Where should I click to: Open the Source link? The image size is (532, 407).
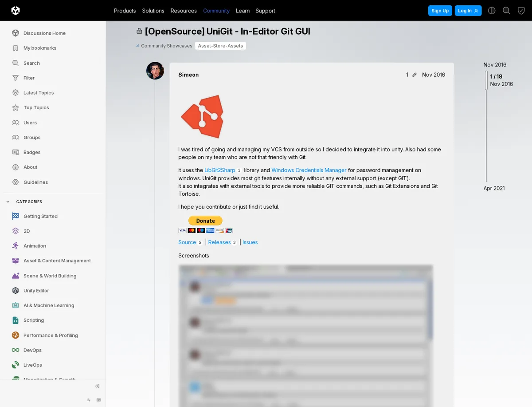coord(187,242)
